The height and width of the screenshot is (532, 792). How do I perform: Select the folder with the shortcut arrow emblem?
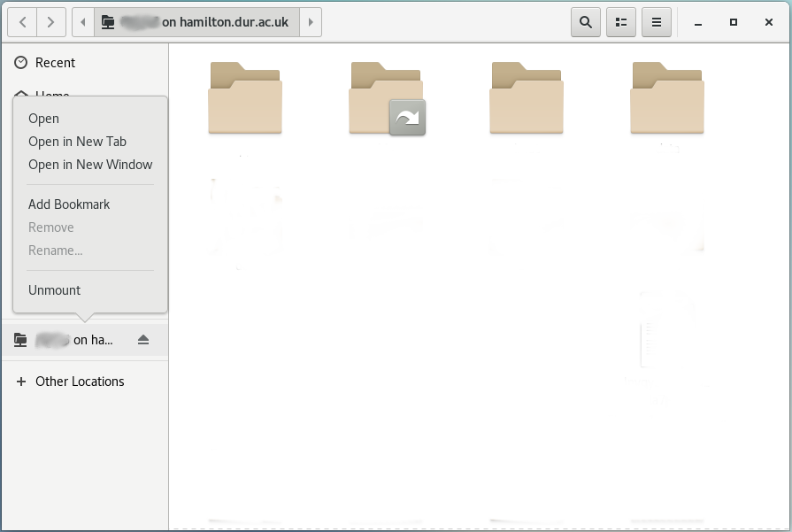(x=387, y=98)
